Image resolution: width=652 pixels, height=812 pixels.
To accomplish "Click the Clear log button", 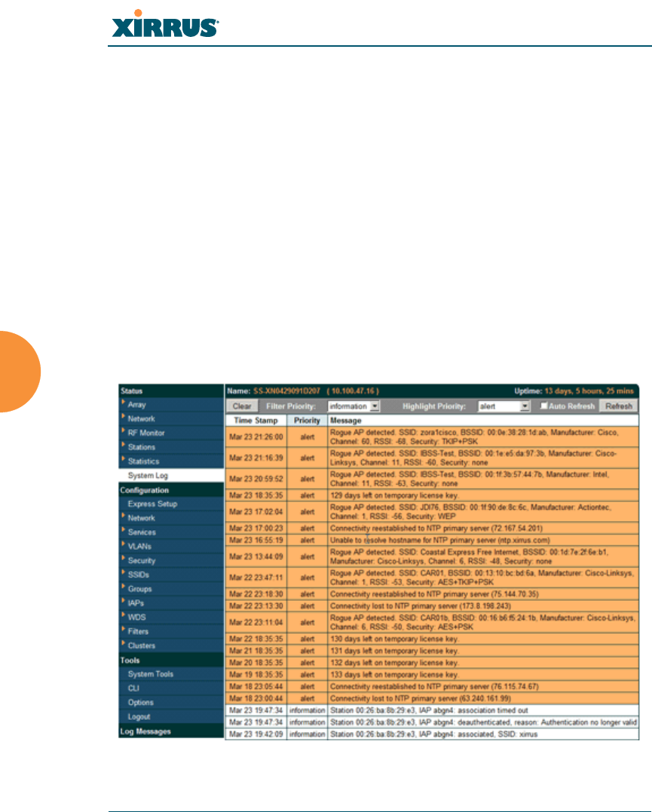I will point(242,406).
